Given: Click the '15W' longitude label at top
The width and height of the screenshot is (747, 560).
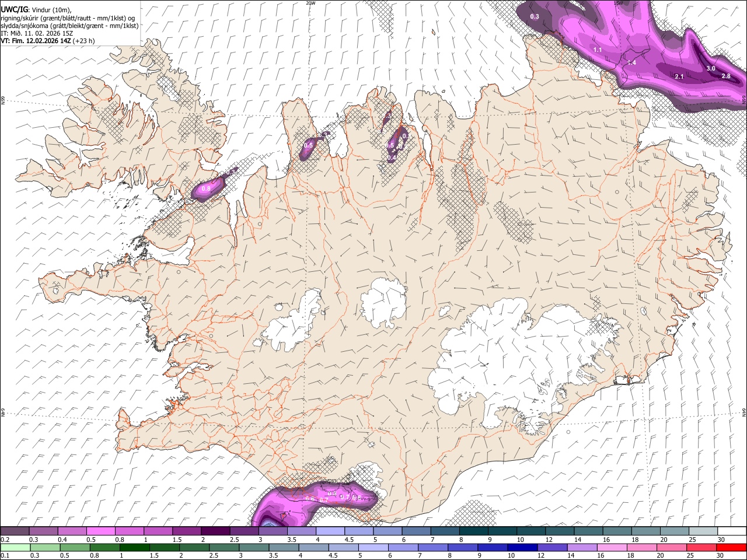Looking at the screenshot, I should [618, 3].
